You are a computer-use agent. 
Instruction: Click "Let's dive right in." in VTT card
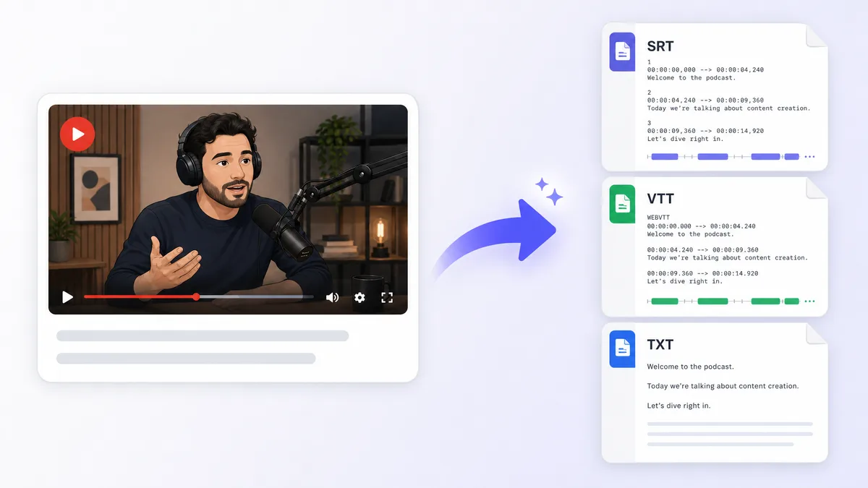[x=684, y=281]
